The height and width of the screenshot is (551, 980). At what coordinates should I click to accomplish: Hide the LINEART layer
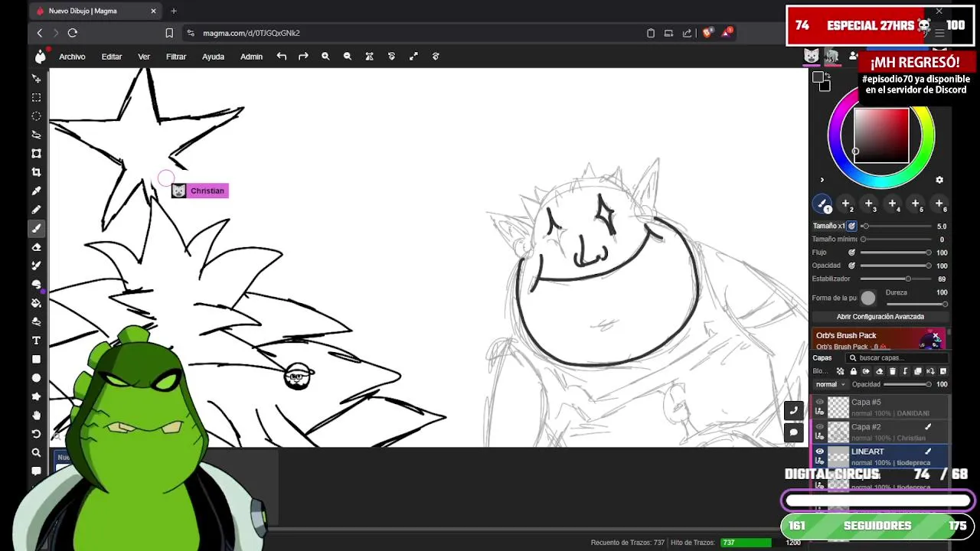click(820, 452)
